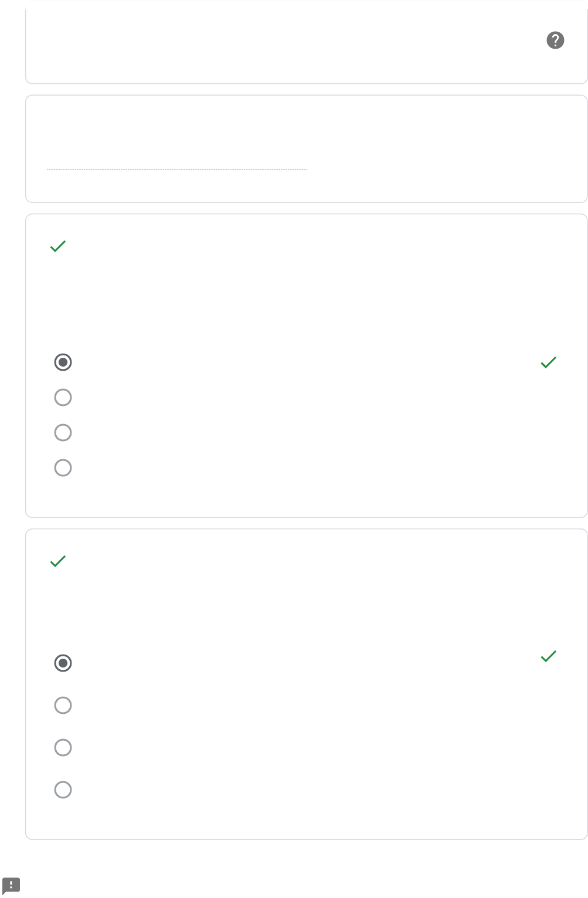Select the third radio option in first question
Screen dimensions: 588x898
coord(63,433)
